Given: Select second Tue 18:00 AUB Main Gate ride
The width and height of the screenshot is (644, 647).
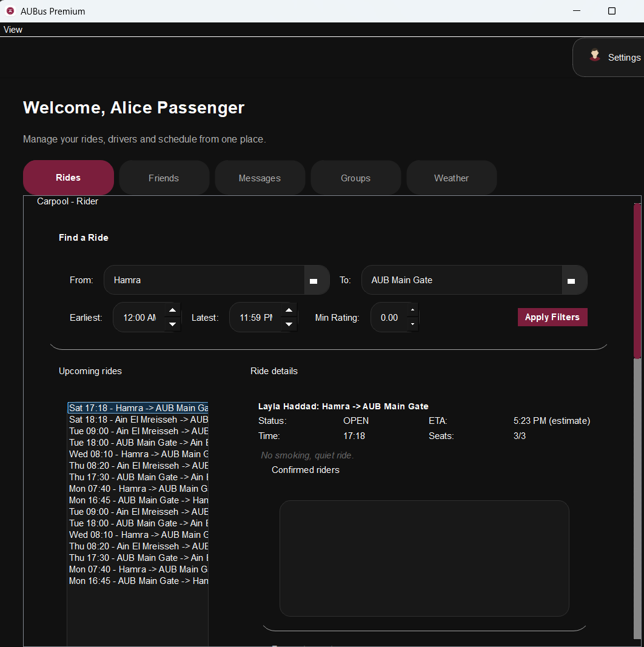Looking at the screenshot, I should [x=138, y=523].
